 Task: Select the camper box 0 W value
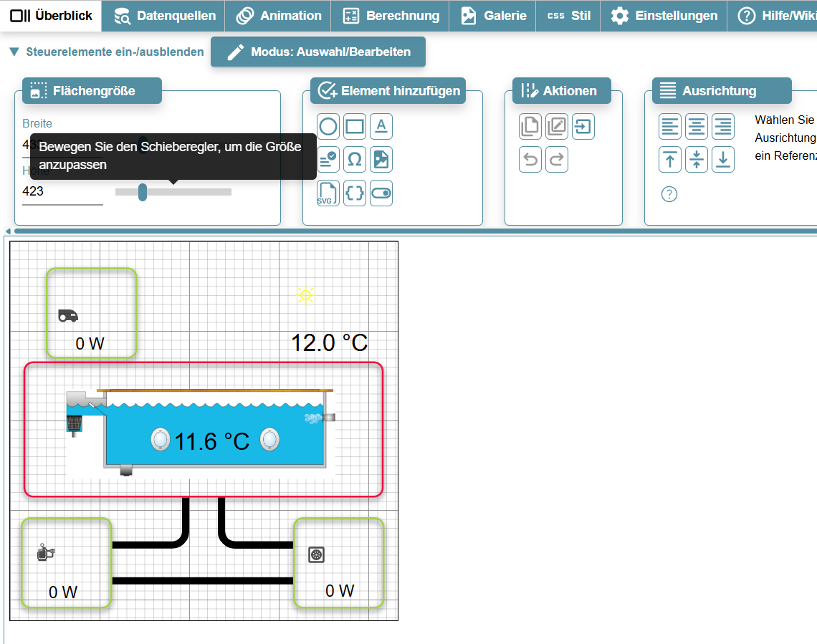click(x=90, y=344)
